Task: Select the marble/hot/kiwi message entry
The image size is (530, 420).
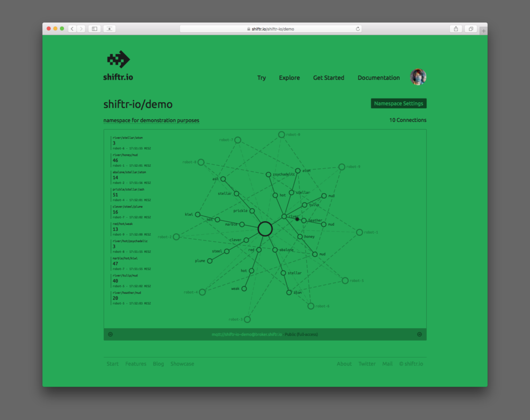Action: (x=131, y=264)
